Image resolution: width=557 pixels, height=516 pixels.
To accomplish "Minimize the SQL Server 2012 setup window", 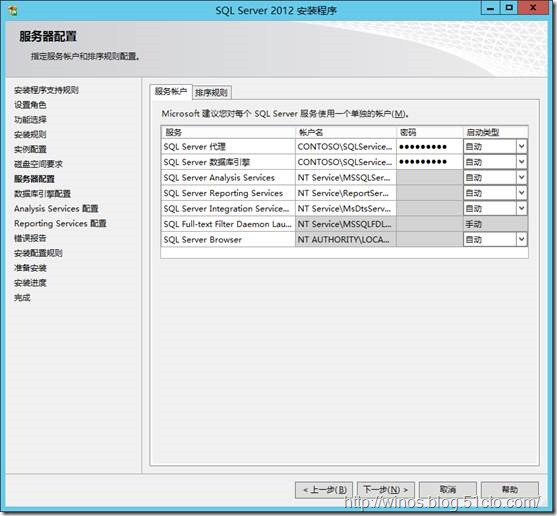I will pyautogui.click(x=491, y=8).
